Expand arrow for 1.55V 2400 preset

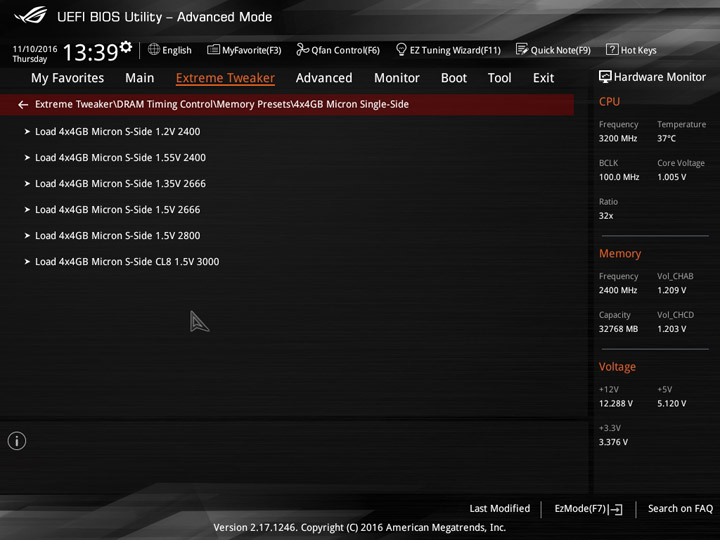[27, 158]
